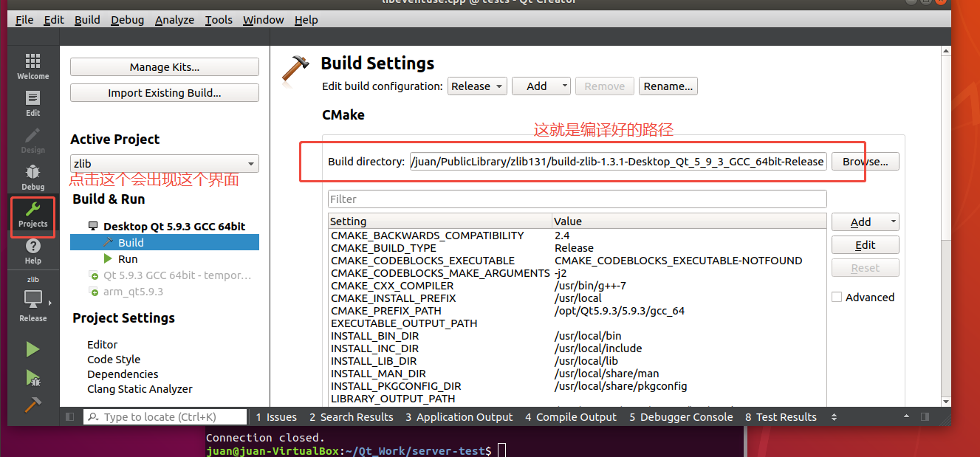Click Browse for build directory
The width and height of the screenshot is (980, 457).
coord(865,162)
